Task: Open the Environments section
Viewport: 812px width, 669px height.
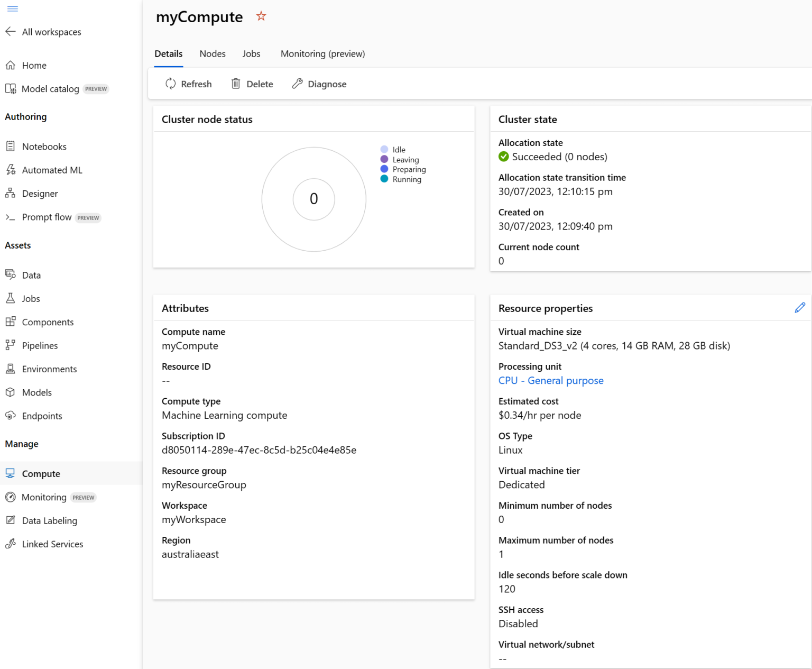Action: point(49,369)
